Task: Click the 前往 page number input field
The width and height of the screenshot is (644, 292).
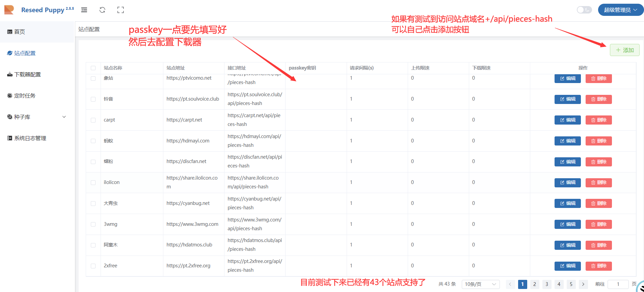Action: 618,284
